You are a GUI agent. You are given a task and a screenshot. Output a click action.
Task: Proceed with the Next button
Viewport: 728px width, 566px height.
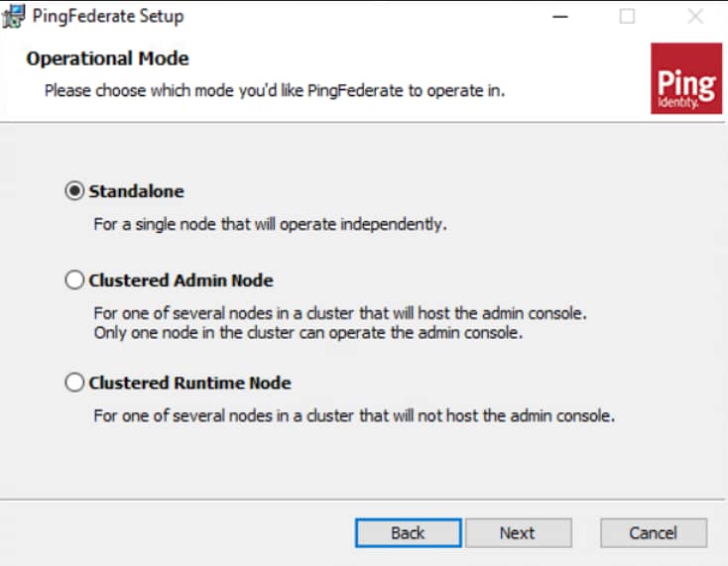click(519, 533)
